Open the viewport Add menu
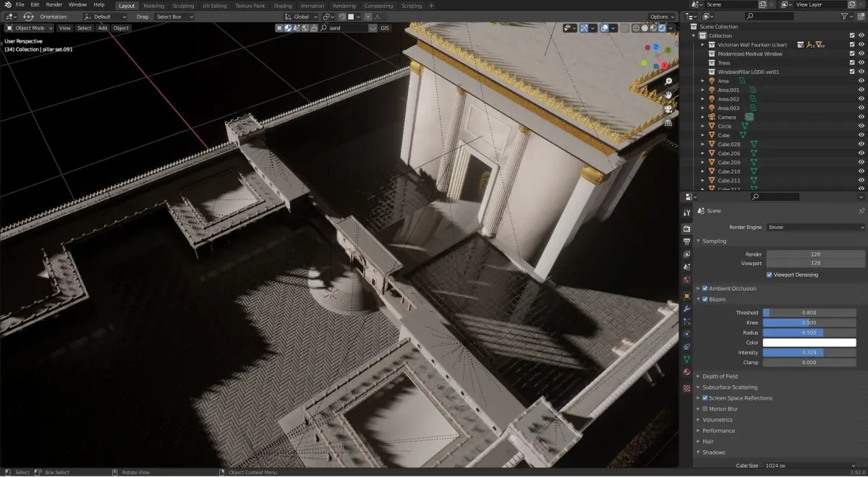The image size is (868, 477). [x=103, y=28]
